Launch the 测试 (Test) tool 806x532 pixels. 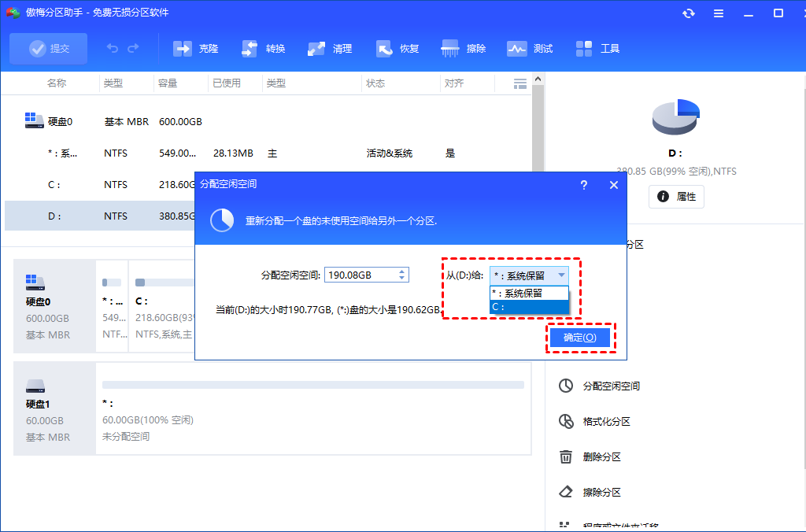(x=530, y=48)
